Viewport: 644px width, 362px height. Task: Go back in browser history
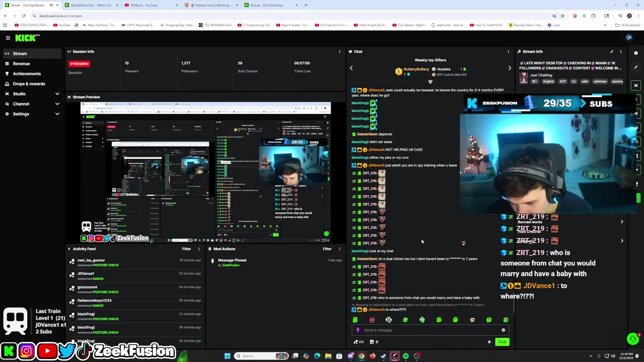click(x=5, y=16)
